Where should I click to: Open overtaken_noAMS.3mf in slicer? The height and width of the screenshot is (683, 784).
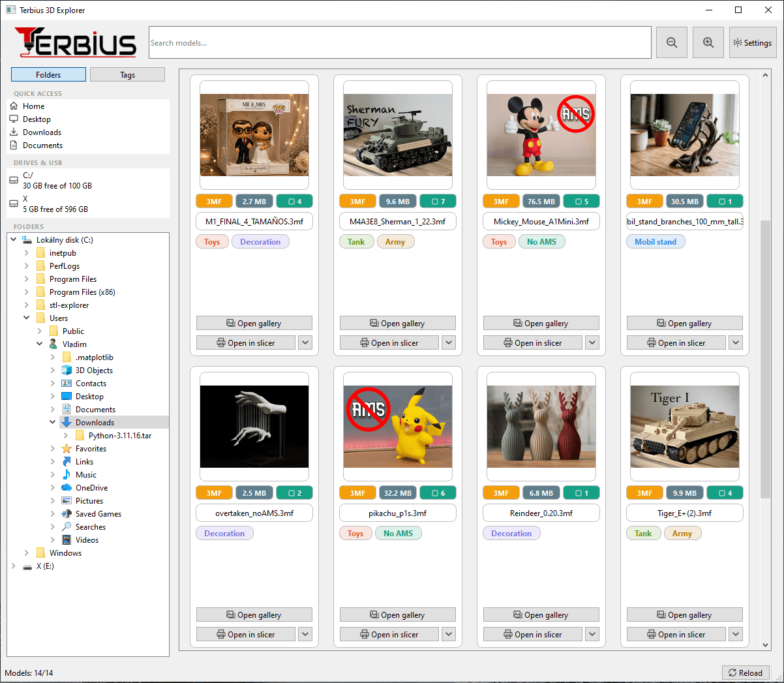coord(246,634)
